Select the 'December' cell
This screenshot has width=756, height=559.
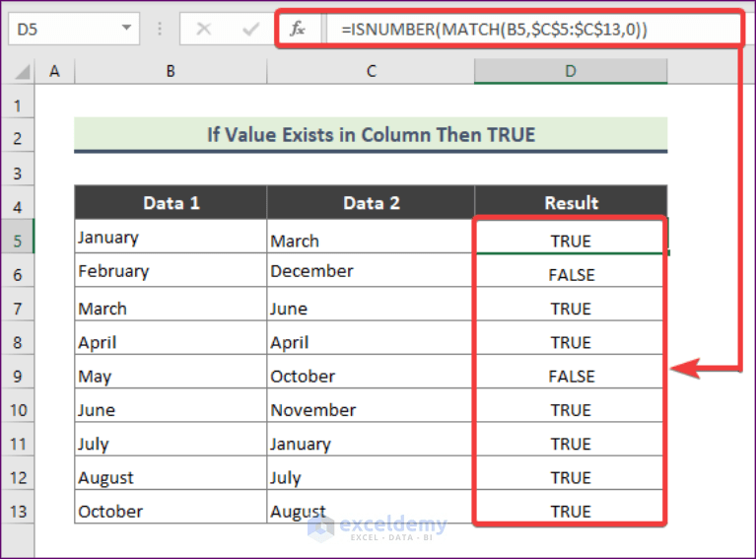(x=371, y=270)
